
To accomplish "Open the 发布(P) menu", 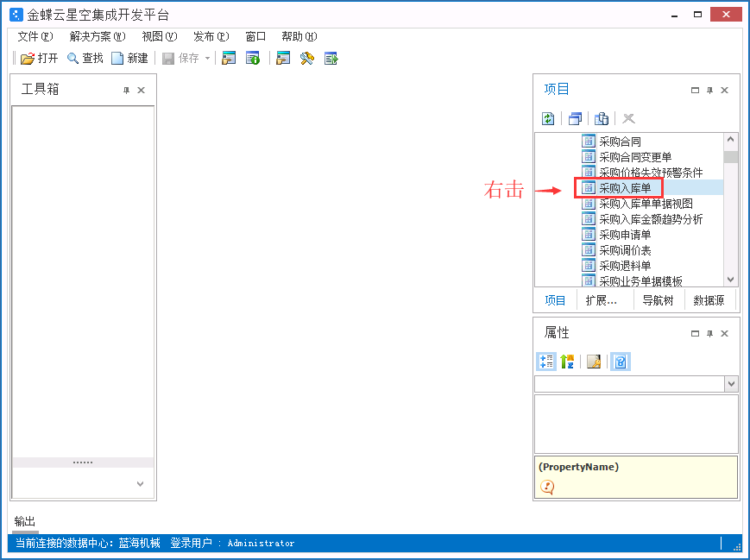I will click(x=211, y=36).
